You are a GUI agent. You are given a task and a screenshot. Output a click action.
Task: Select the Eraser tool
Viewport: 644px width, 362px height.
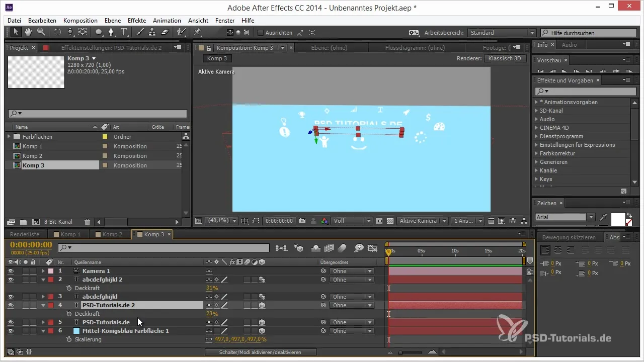(165, 32)
